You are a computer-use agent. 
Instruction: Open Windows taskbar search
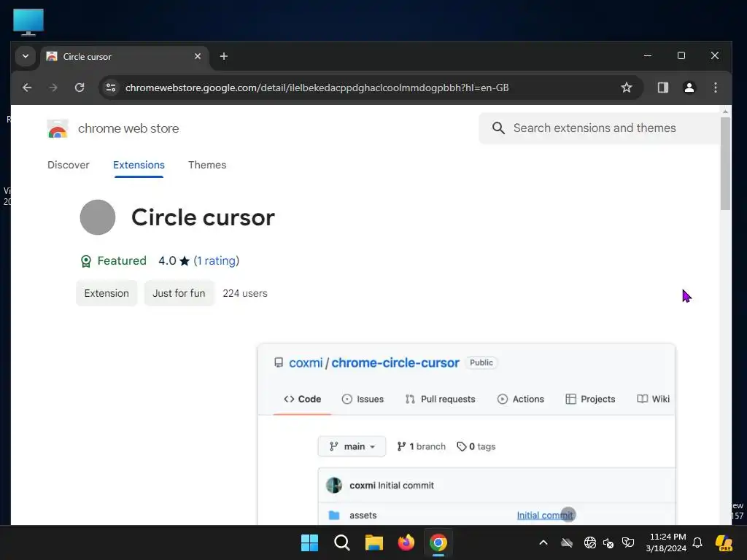click(341, 542)
